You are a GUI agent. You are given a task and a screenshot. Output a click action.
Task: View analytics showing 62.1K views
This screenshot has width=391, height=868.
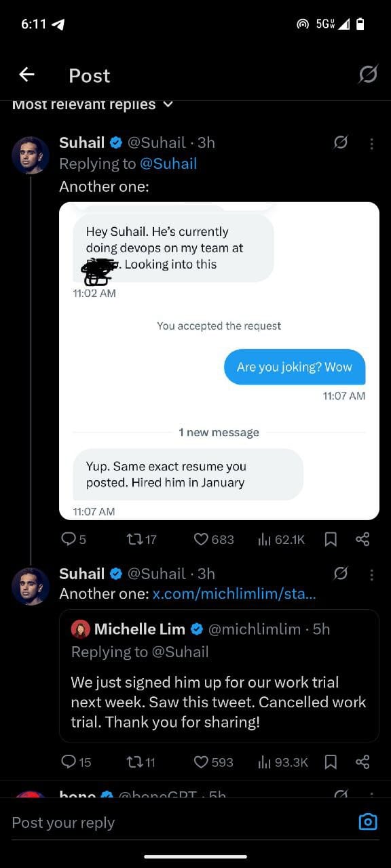pyautogui.click(x=281, y=539)
